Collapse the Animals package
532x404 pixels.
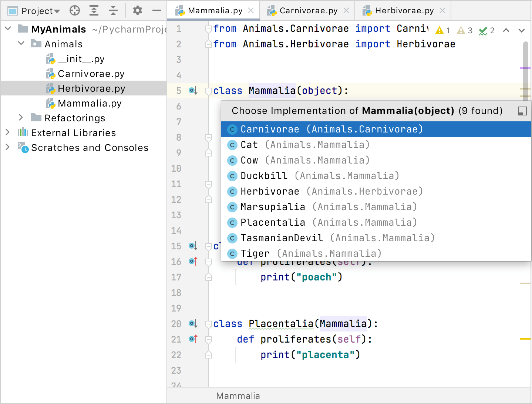(x=21, y=44)
